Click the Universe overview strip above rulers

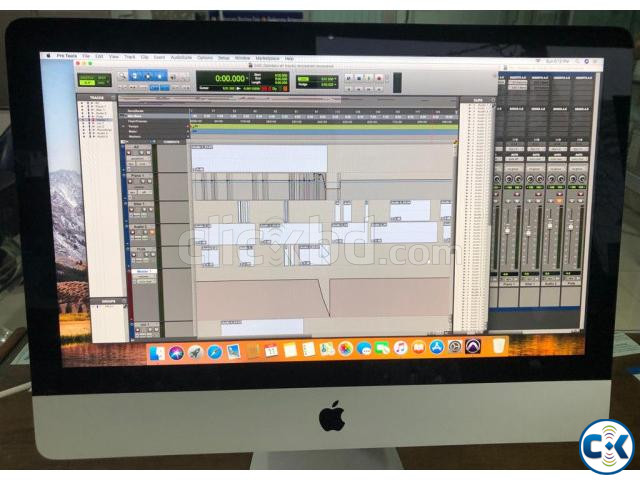pos(288,100)
